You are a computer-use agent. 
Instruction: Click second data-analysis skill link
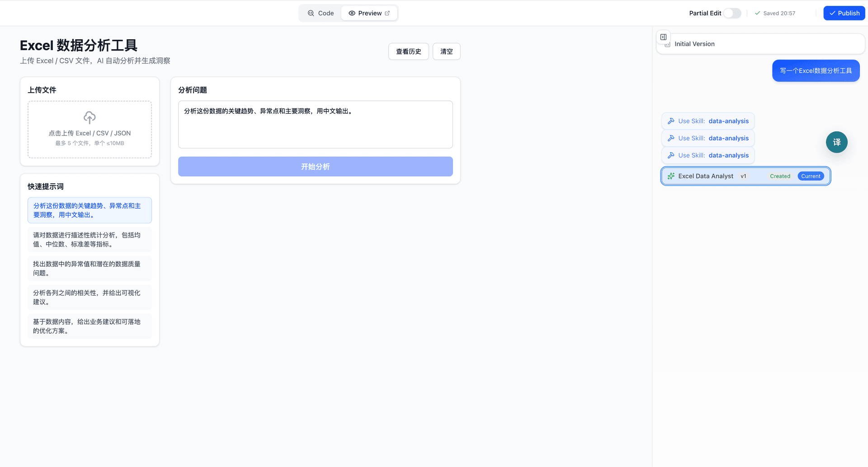click(x=728, y=138)
